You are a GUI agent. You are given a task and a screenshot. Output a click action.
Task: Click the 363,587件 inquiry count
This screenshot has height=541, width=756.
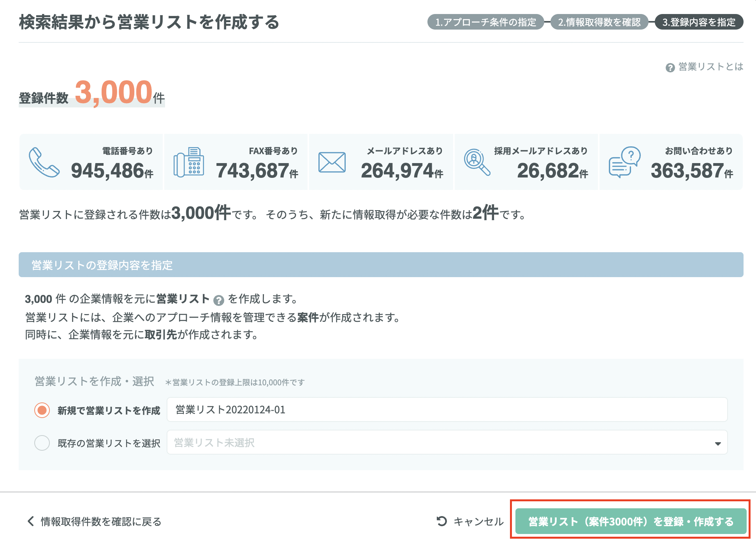pyautogui.click(x=692, y=170)
